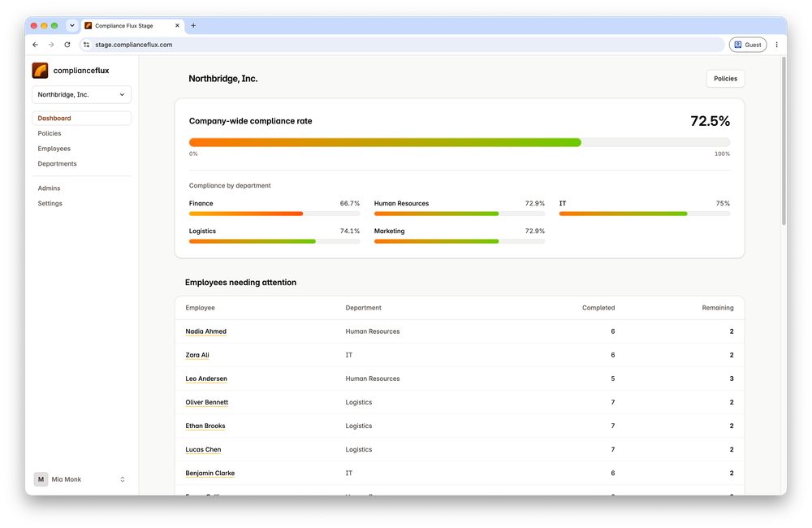Open site information icon in address bar
The width and height of the screenshot is (812, 528).
(x=87, y=45)
